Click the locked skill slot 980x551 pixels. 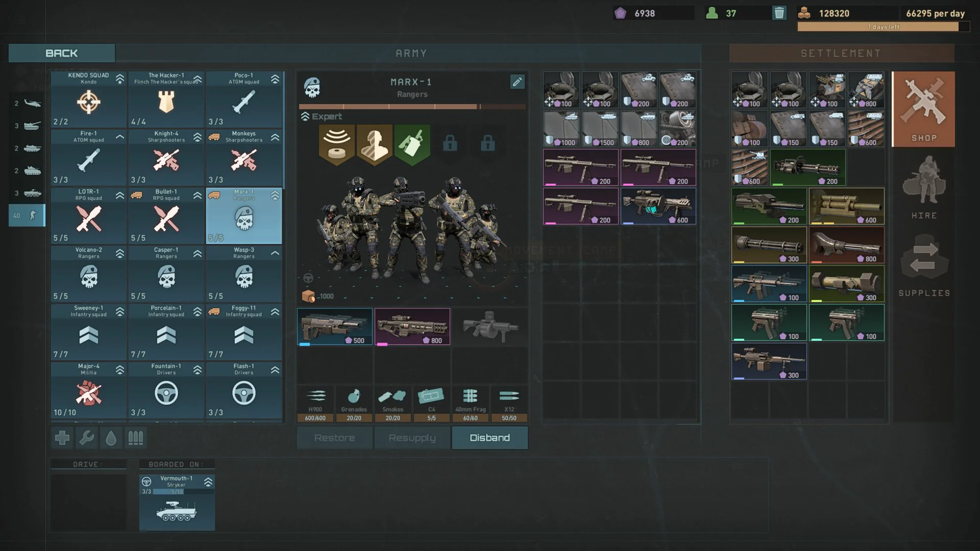pos(450,144)
